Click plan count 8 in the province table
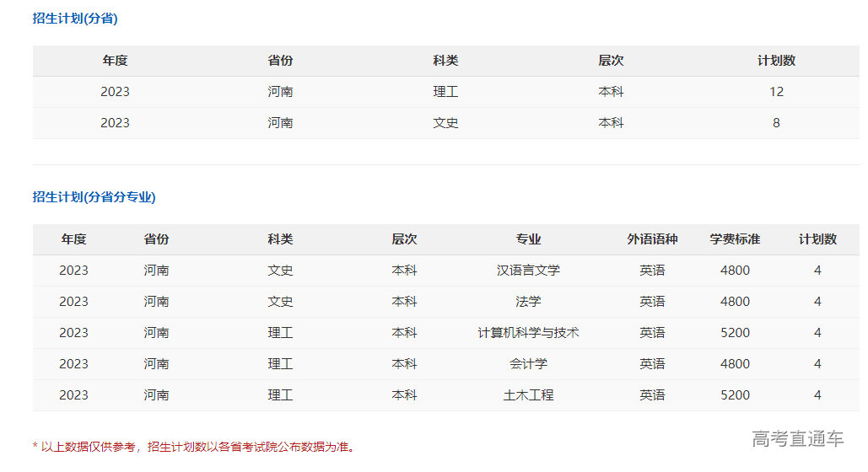 point(776,123)
